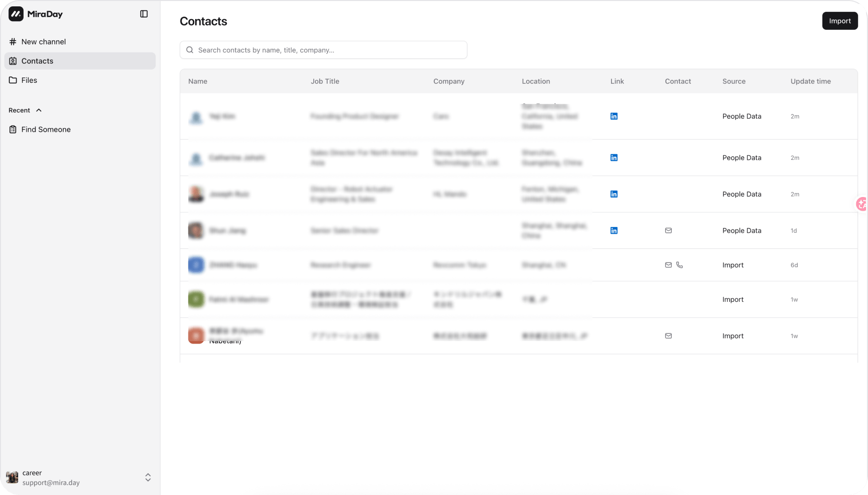Click the Job Title column header
868x495 pixels.
pyautogui.click(x=325, y=81)
